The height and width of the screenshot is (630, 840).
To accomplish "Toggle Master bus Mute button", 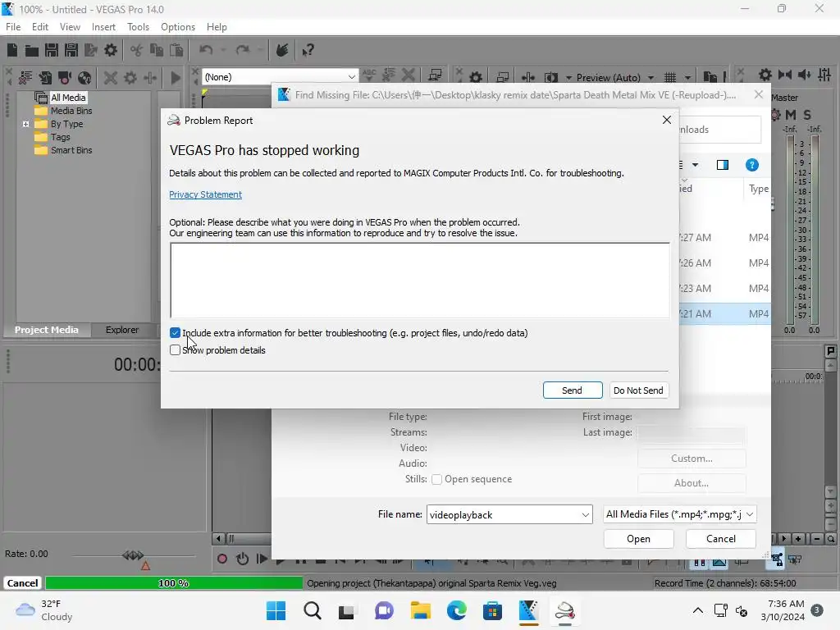I will point(790,115).
